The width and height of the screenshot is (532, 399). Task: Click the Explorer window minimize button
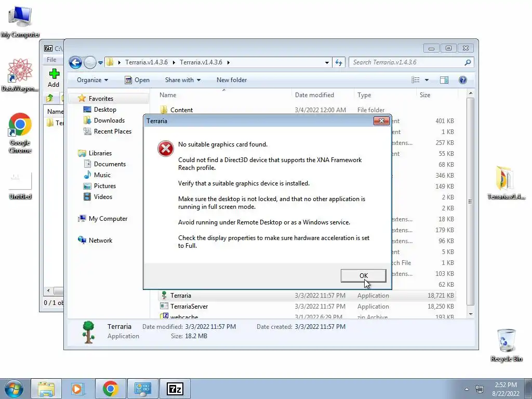coord(431,48)
